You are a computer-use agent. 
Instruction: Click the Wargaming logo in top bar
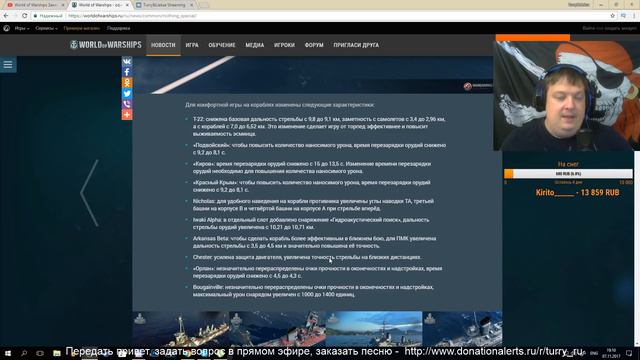(6, 28)
